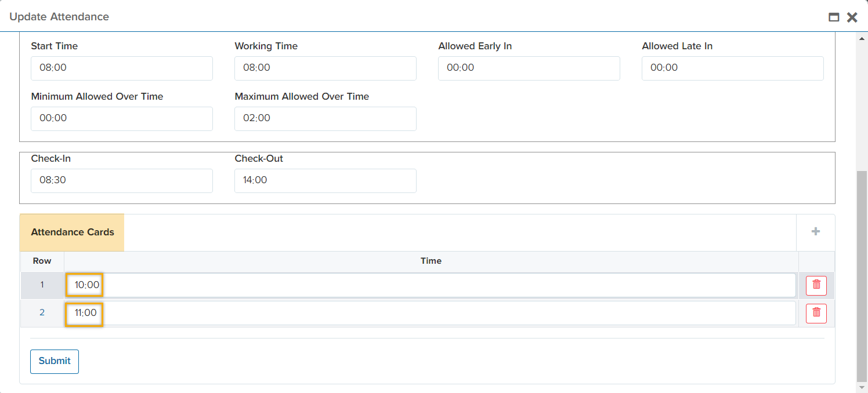Maximize the Update Attendance dialog
Image resolution: width=868 pixels, height=393 pixels.
[x=834, y=17]
